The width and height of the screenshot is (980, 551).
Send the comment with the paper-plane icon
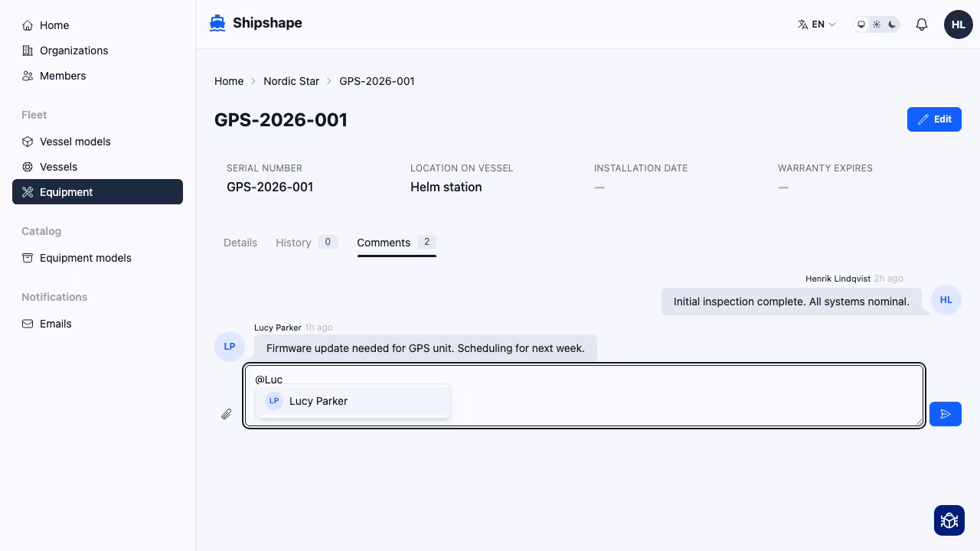click(x=945, y=414)
